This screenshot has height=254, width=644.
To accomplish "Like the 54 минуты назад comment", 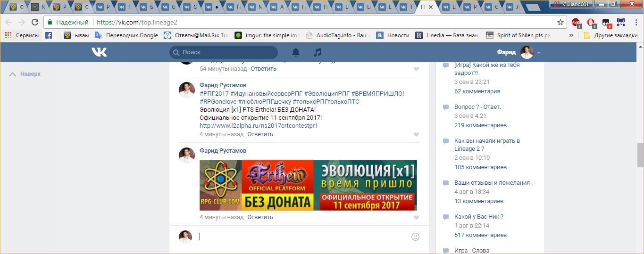I will pyautogui.click(x=416, y=69).
